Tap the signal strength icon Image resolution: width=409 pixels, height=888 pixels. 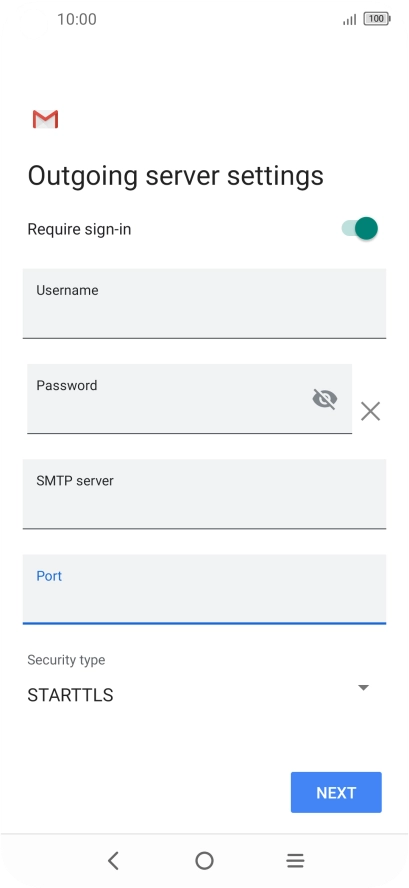[350, 20]
